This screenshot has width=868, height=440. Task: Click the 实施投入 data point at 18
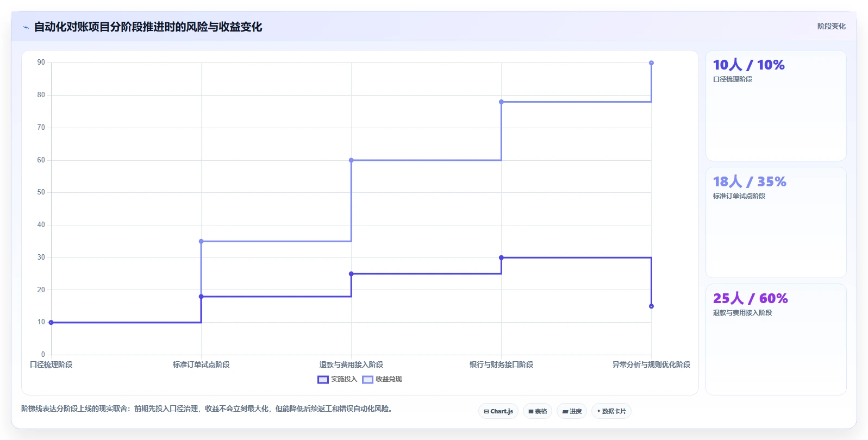(x=201, y=297)
